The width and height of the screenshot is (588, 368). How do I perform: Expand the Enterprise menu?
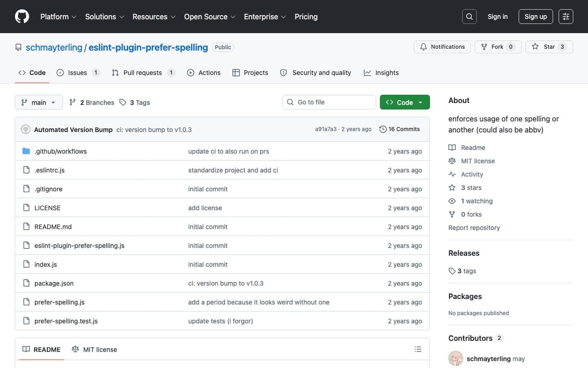point(265,17)
